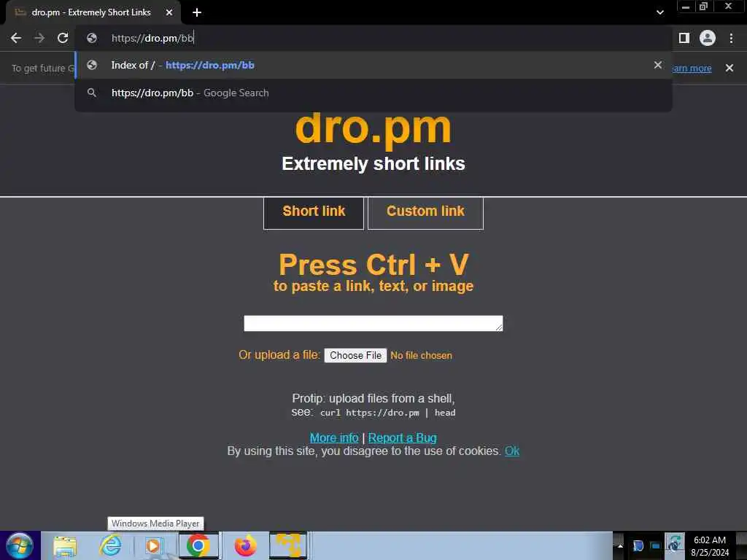This screenshot has width=747, height=560.
Task: Click the 'No file chosen' label
Action: [x=421, y=355]
